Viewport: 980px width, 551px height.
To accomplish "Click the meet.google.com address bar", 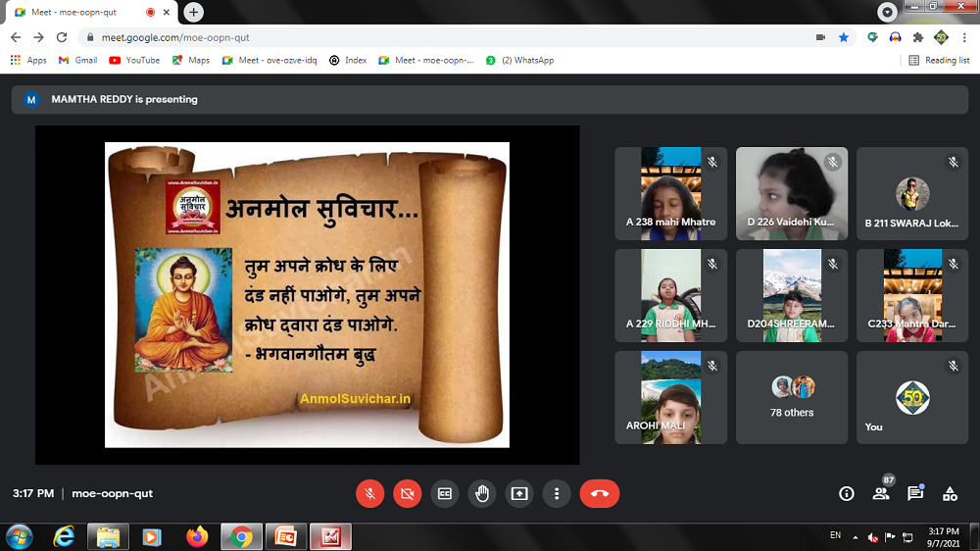I will 441,37.
